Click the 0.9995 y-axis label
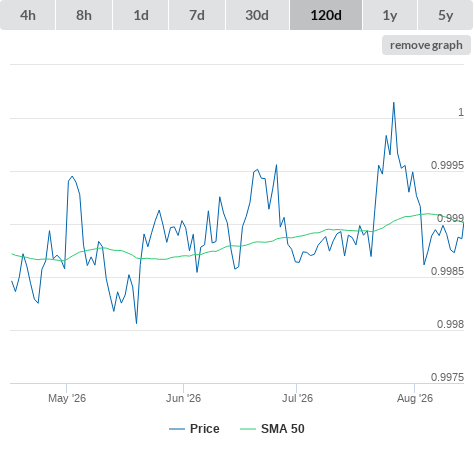 pos(447,165)
